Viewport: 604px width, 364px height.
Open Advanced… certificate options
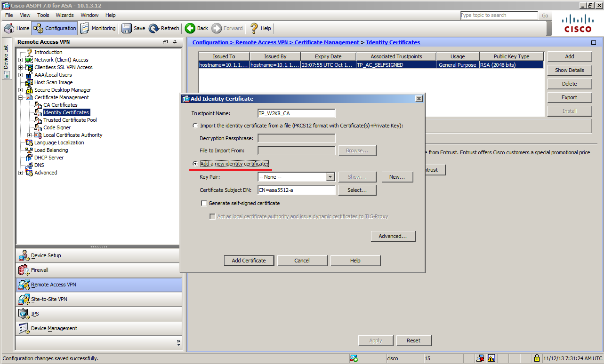(x=393, y=236)
